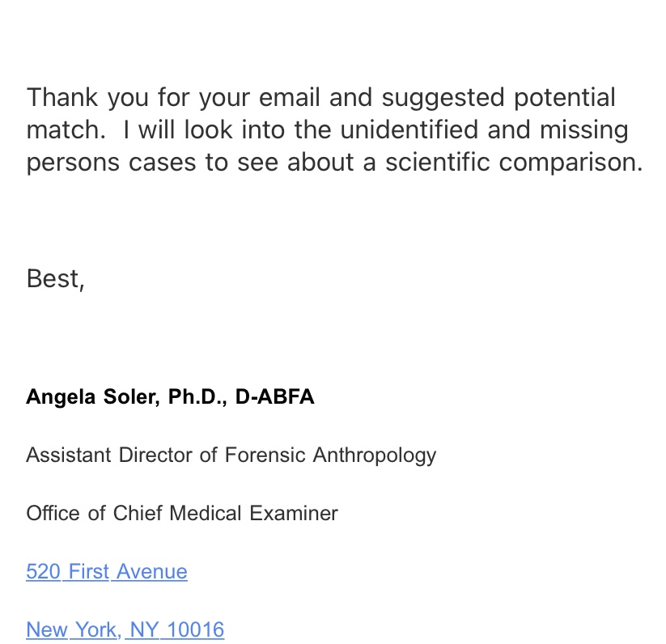Click the Assistant Director of Forensic Anthropology line
The width and height of the screenshot is (666, 644).
[231, 455]
